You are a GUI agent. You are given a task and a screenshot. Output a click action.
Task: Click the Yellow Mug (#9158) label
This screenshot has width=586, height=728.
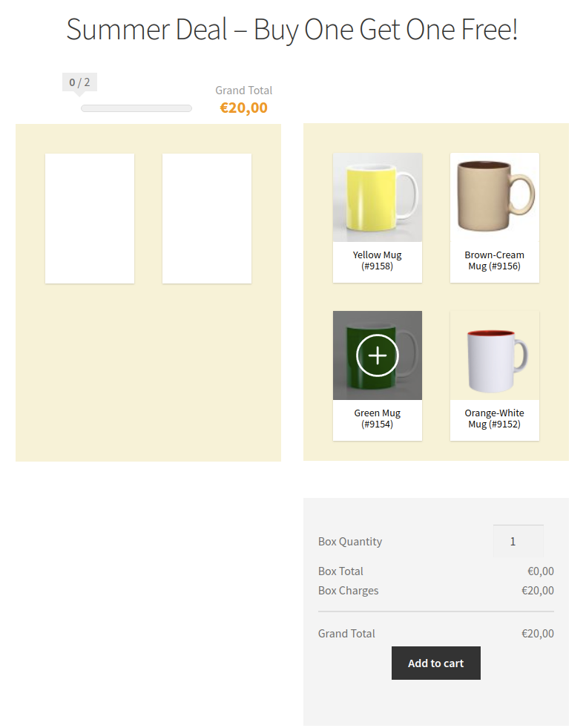point(378,260)
